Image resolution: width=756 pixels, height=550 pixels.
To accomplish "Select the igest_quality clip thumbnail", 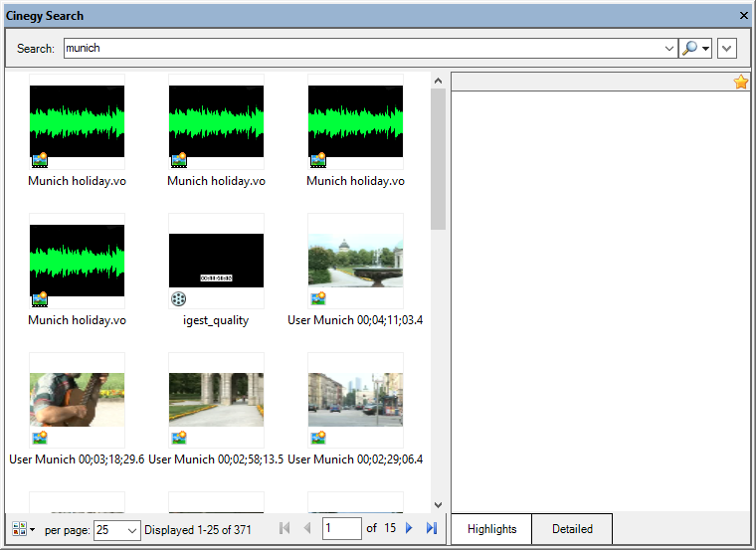I will (x=216, y=261).
